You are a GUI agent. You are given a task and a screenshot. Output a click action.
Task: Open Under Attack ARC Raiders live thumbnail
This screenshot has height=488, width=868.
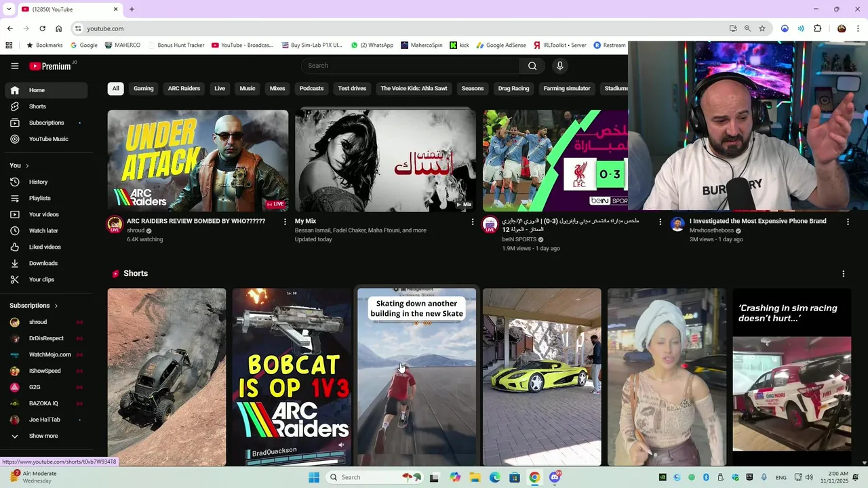tap(198, 161)
